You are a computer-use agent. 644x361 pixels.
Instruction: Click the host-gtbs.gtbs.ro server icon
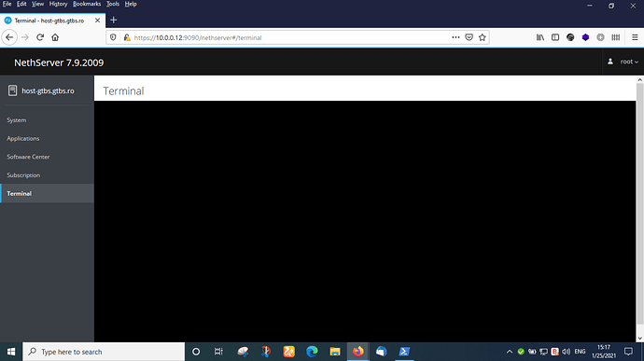point(12,90)
